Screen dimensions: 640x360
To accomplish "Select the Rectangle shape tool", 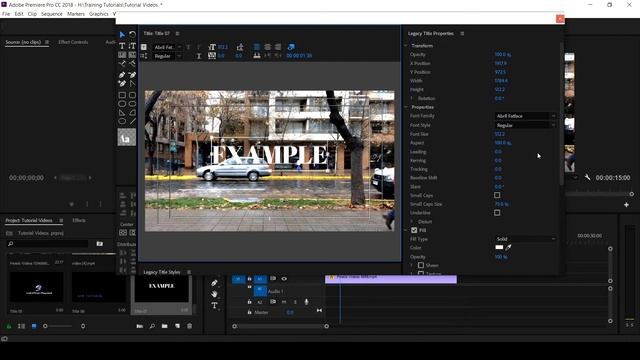I will (122, 95).
